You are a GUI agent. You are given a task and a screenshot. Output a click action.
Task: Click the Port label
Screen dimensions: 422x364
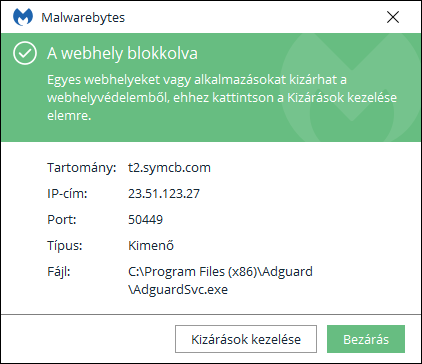pos(62,219)
